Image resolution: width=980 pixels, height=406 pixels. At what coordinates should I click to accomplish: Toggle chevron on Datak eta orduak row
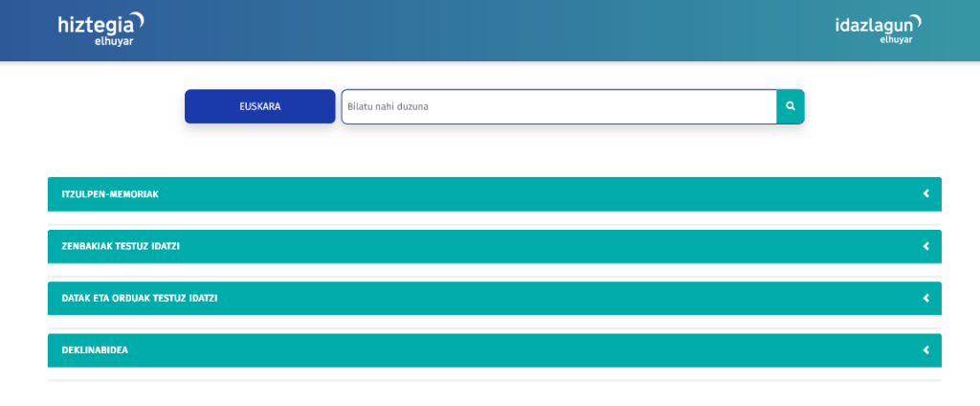coord(925,298)
